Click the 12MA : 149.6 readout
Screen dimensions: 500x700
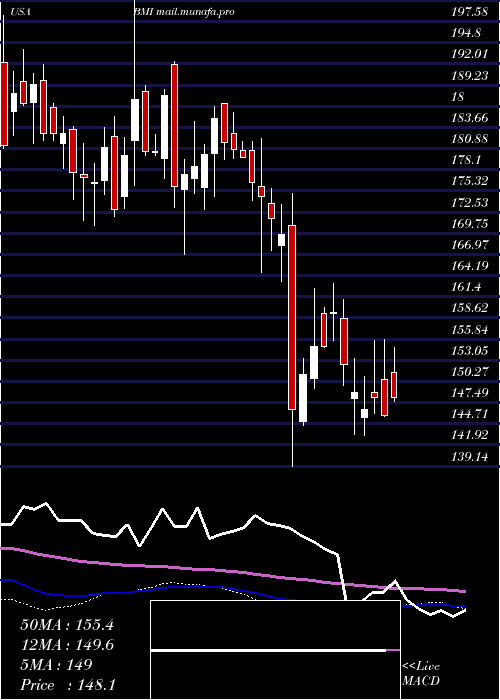click(67, 645)
